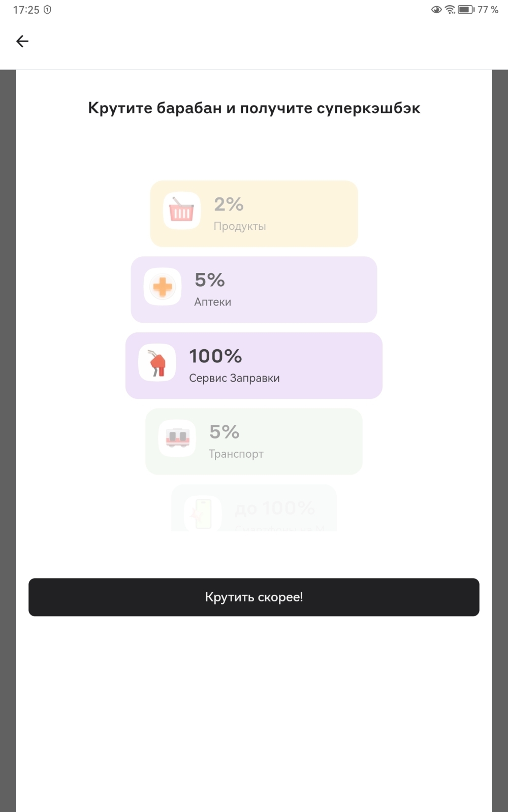Screen dimensions: 508x812
Task: Select the "Продукты" category label
Action: (x=240, y=226)
